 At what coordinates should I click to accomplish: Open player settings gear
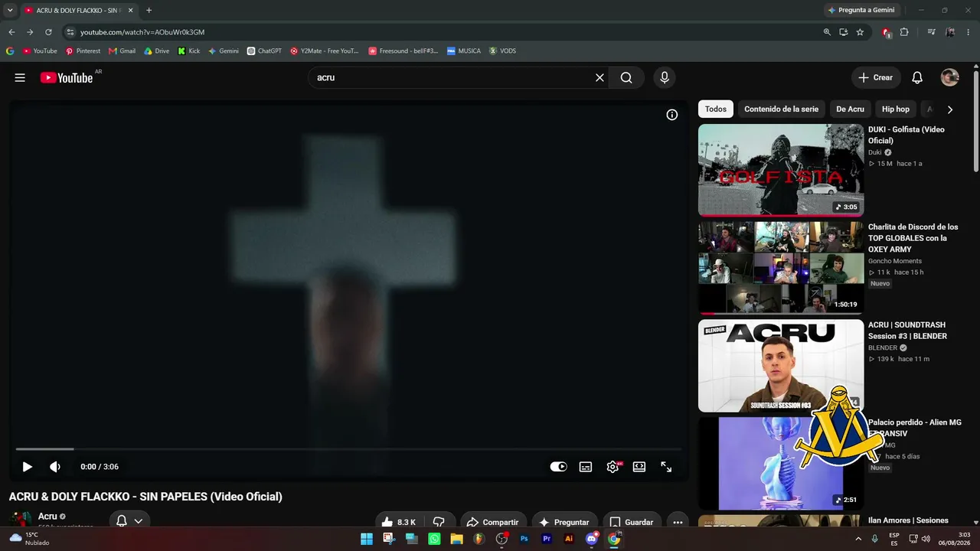point(612,467)
